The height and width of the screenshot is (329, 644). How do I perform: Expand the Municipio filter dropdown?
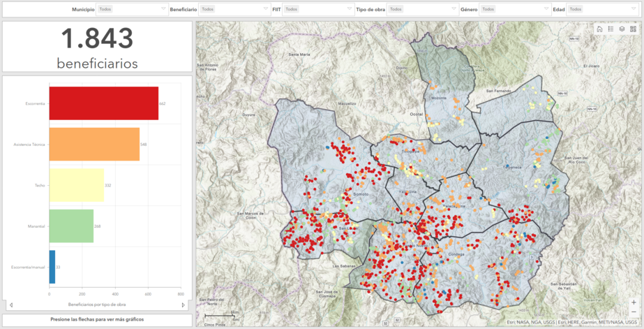click(x=133, y=9)
